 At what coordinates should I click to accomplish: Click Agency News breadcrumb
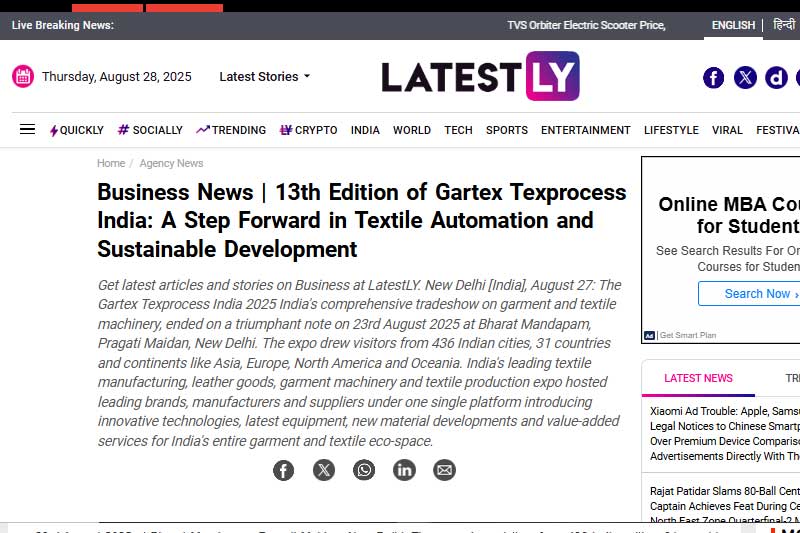pos(171,163)
